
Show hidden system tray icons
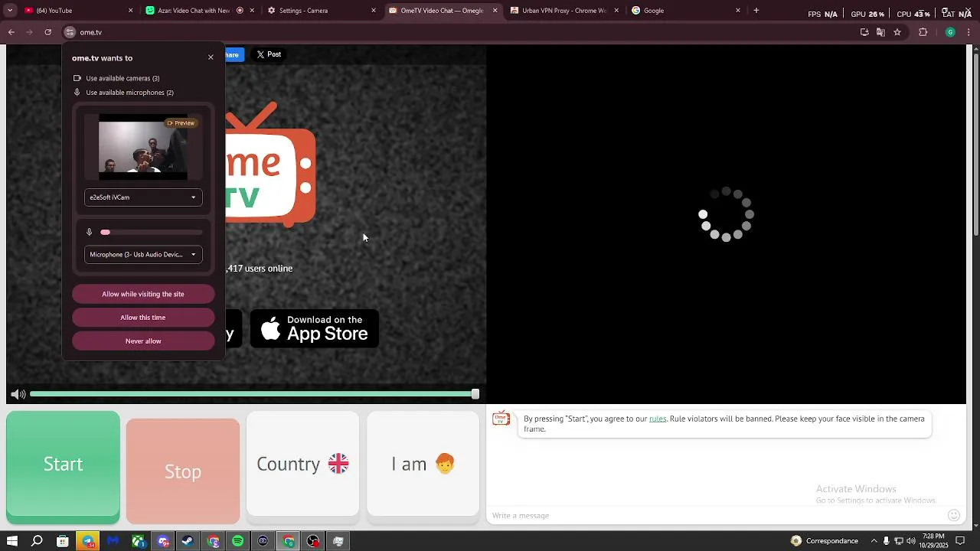874,541
